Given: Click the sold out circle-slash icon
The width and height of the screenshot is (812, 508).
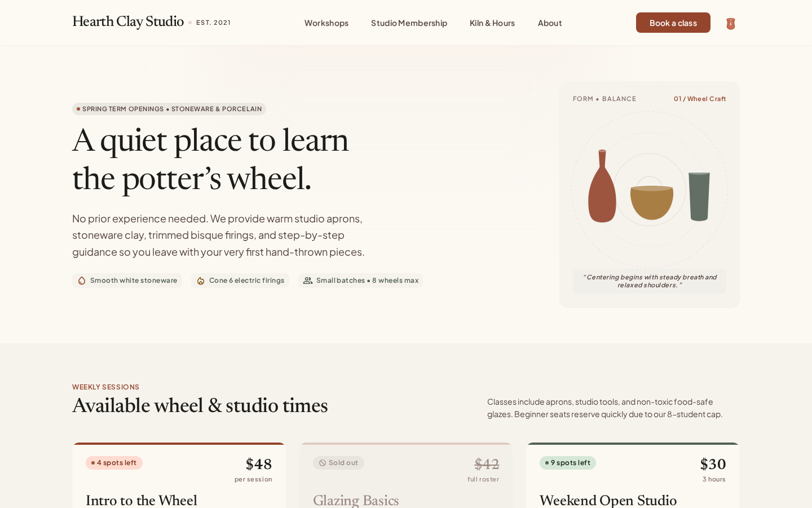Looking at the screenshot, I should pos(323,463).
